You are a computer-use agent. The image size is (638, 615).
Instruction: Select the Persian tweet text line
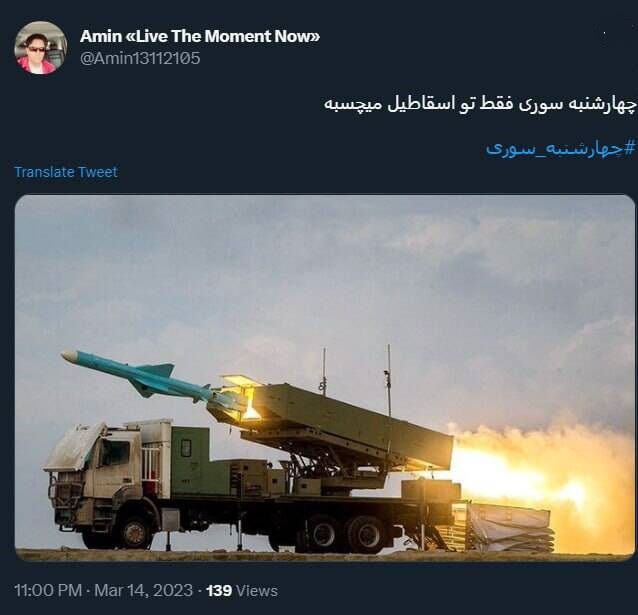[479, 103]
